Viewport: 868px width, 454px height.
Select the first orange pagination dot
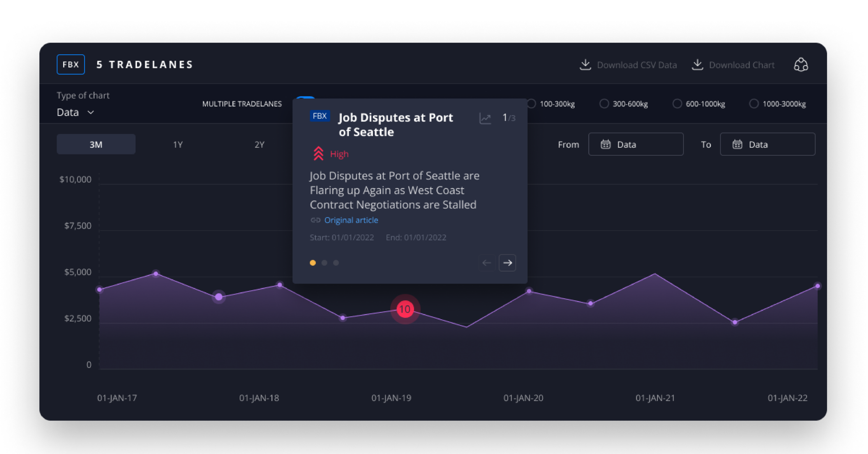(313, 263)
